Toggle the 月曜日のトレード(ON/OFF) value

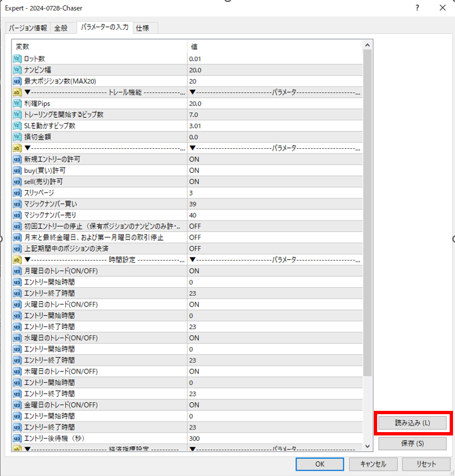[x=194, y=271]
